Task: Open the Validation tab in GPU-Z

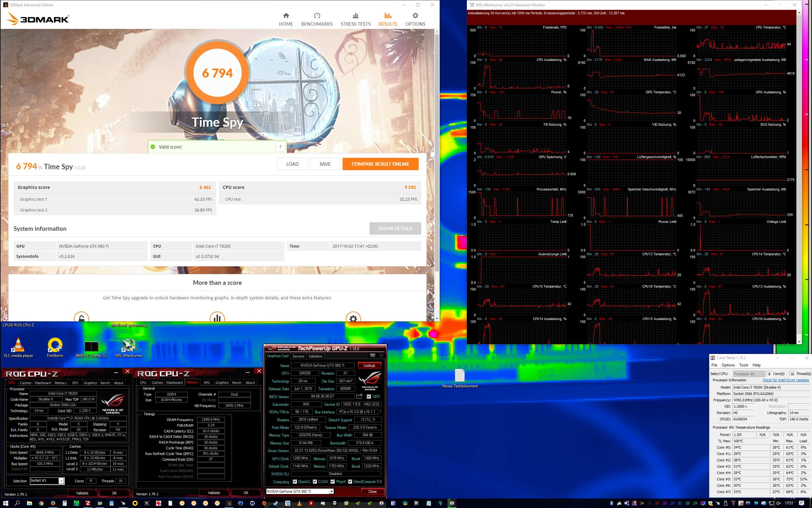Action: coord(315,356)
